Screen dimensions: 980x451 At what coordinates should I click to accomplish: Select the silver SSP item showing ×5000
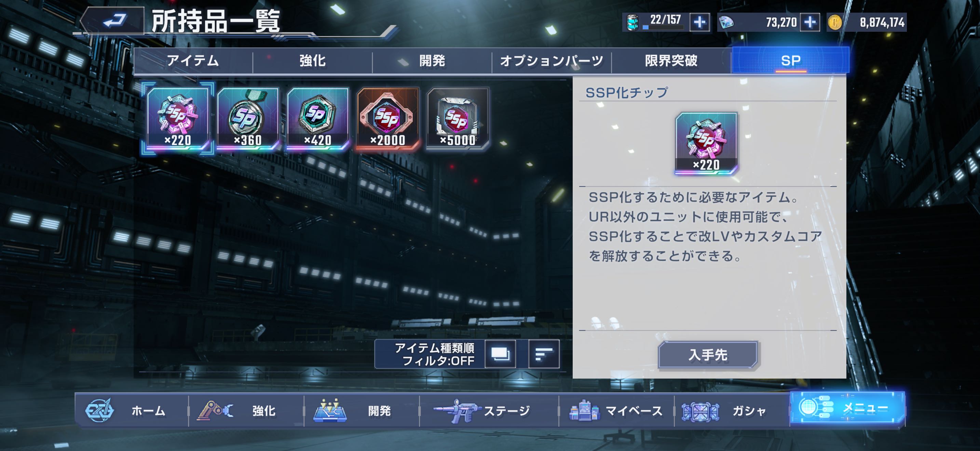[458, 118]
